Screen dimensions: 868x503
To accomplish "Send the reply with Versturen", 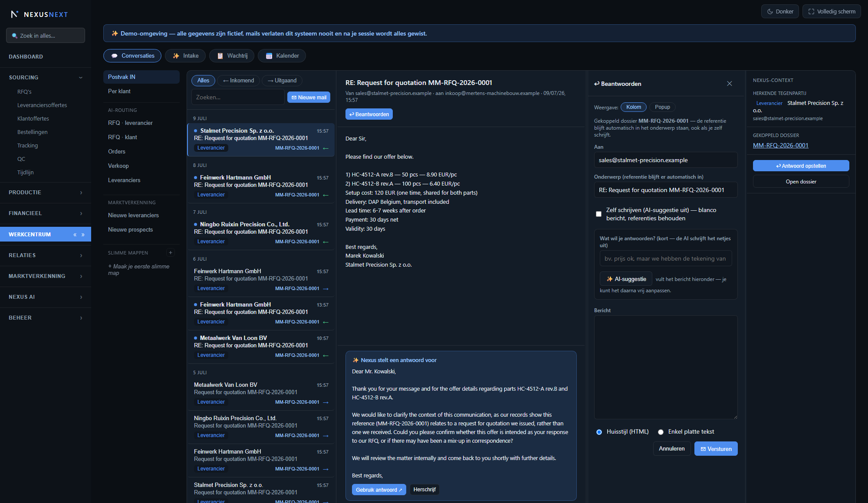I will [x=716, y=449].
